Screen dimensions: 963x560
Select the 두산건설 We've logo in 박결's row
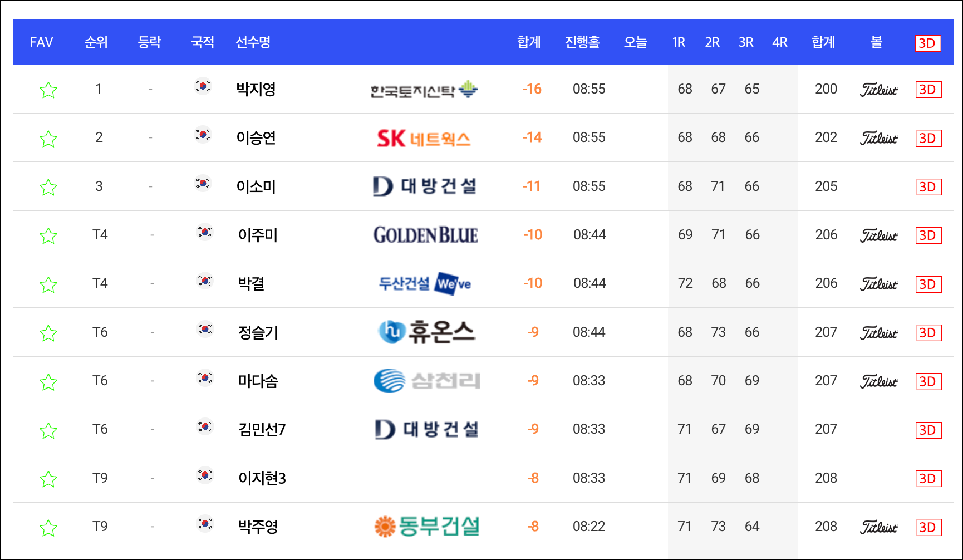(424, 283)
